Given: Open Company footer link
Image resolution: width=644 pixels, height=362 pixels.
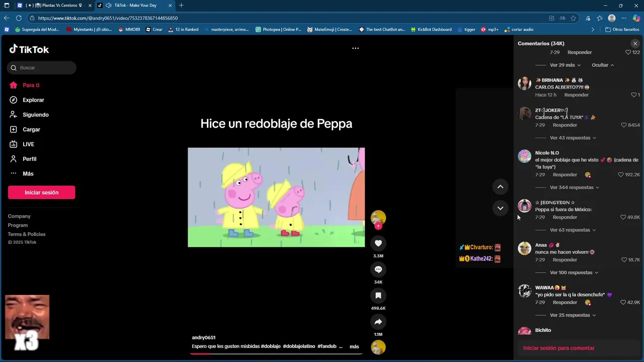Looking at the screenshot, I should tap(19, 216).
